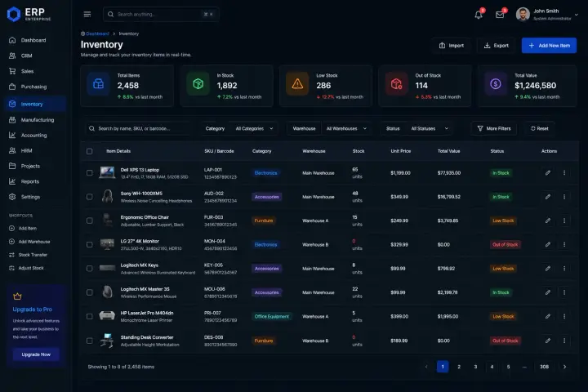Open the Purchasing section
Viewport: 588px width, 392px height.
coord(36,87)
